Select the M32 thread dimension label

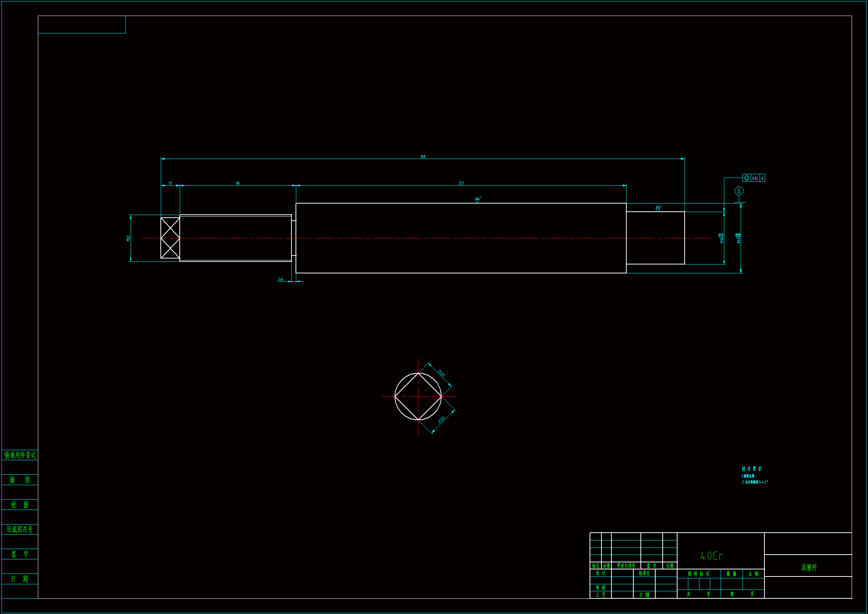(x=128, y=238)
